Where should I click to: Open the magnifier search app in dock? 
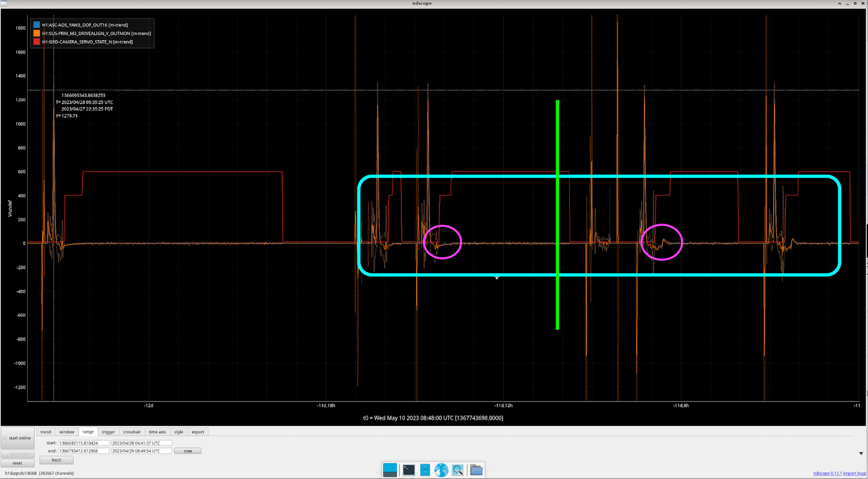tap(458, 470)
